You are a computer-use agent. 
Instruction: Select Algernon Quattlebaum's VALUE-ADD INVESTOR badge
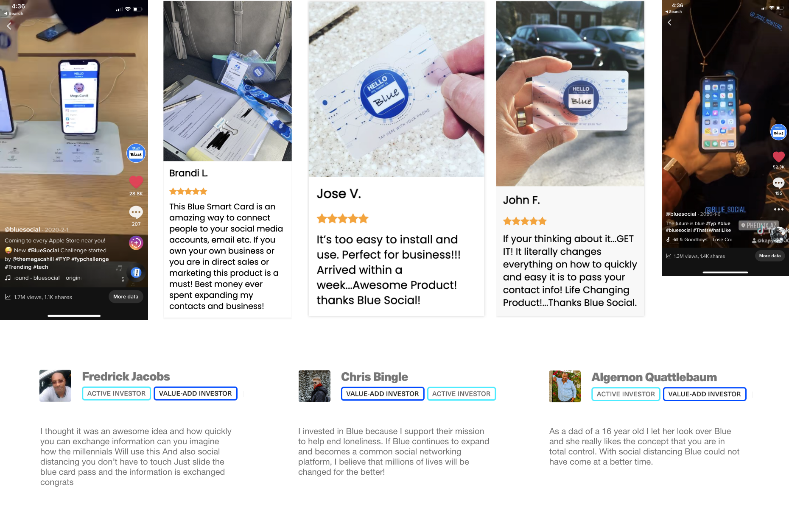704,394
